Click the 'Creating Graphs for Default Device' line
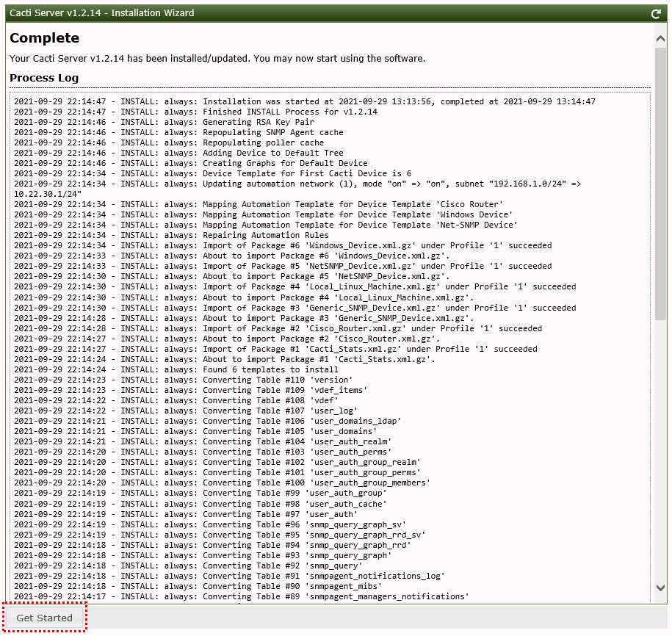672x636 pixels. 191,163
